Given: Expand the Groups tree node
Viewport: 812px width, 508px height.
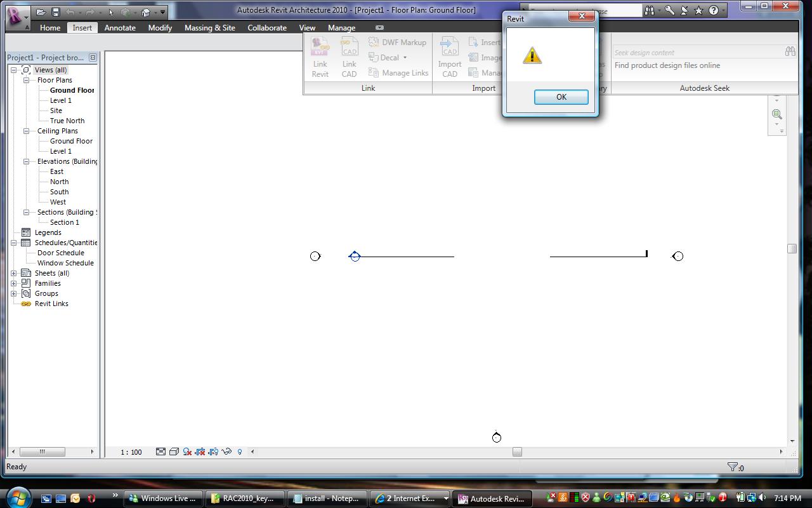Looking at the screenshot, I should (13, 293).
